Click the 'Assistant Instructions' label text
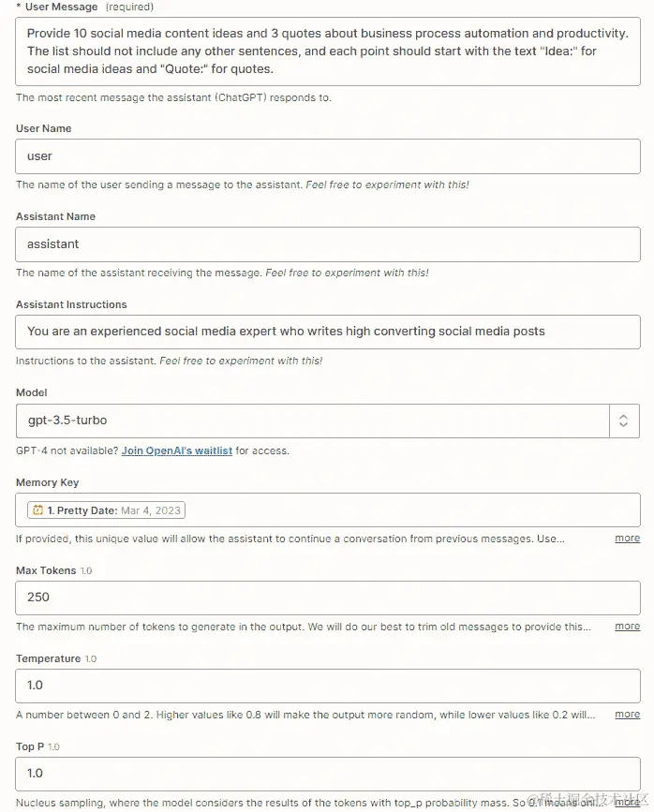654x812 pixels. [x=71, y=304]
